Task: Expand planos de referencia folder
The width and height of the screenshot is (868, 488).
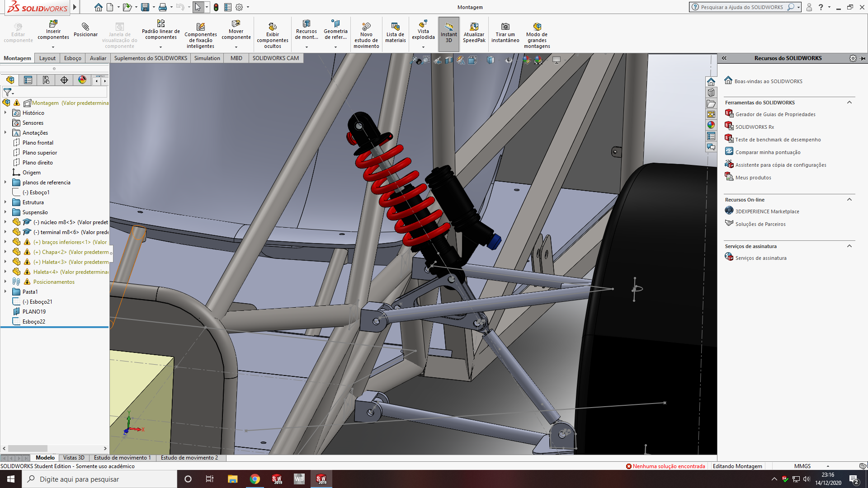Action: tap(5, 183)
